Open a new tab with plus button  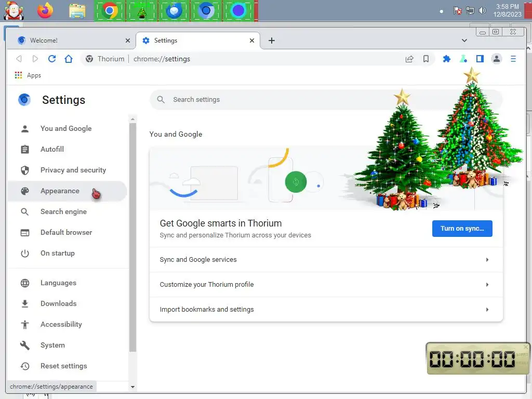271,41
